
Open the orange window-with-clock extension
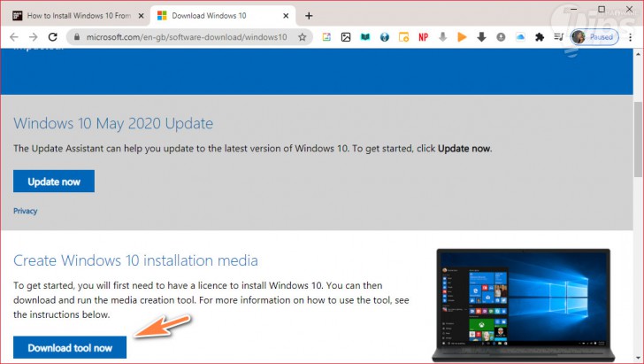point(403,37)
